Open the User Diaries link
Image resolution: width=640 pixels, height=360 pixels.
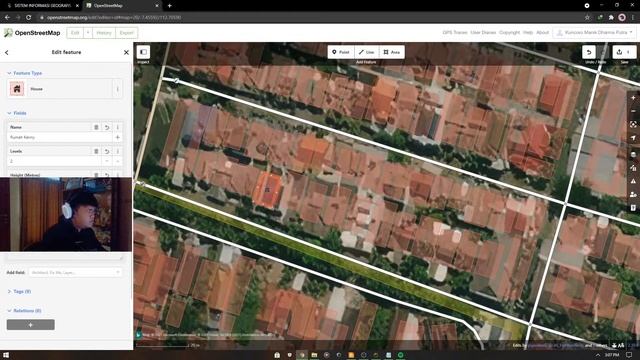[x=483, y=32]
